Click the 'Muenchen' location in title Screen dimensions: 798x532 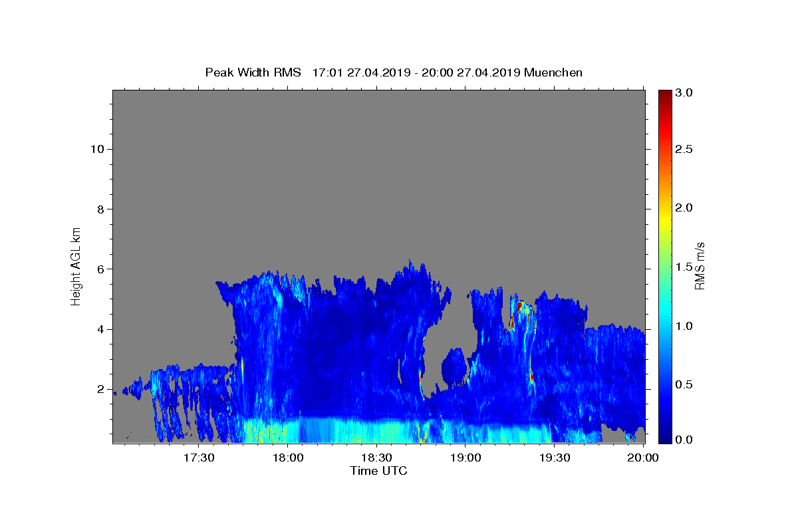[553, 72]
